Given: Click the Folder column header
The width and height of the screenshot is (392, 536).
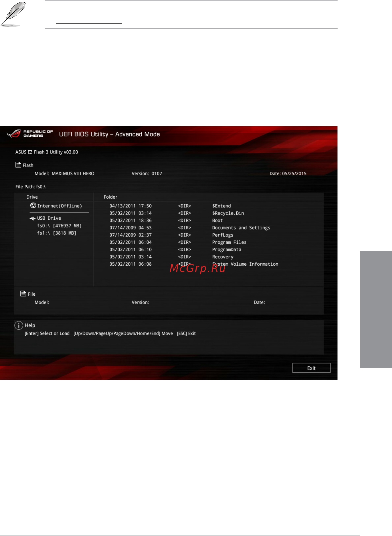Looking at the screenshot, I should [x=111, y=197].
